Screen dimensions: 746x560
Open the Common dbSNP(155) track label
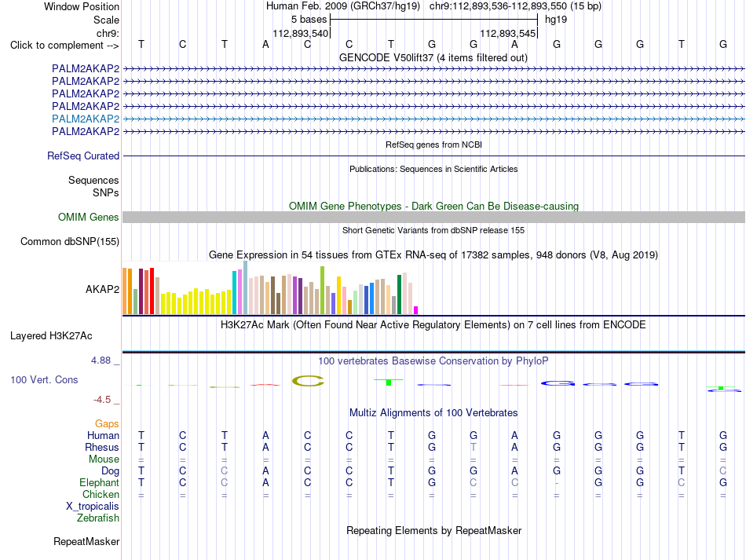tap(70, 242)
